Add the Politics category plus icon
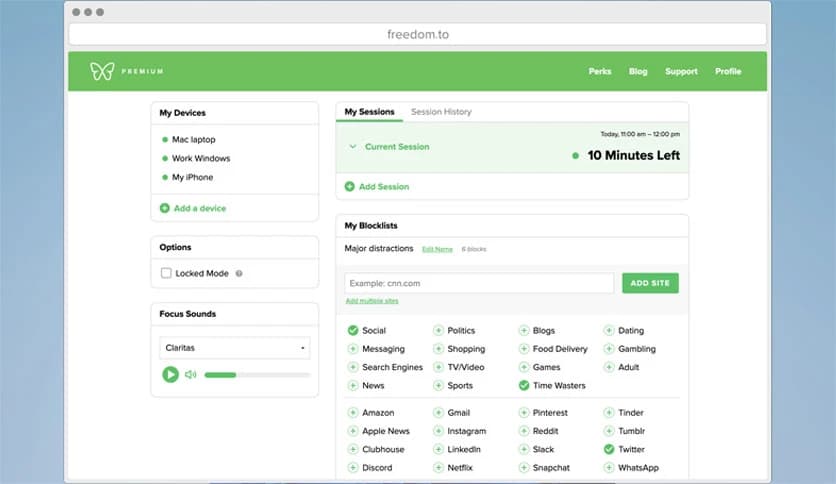836x484 pixels. tap(438, 330)
